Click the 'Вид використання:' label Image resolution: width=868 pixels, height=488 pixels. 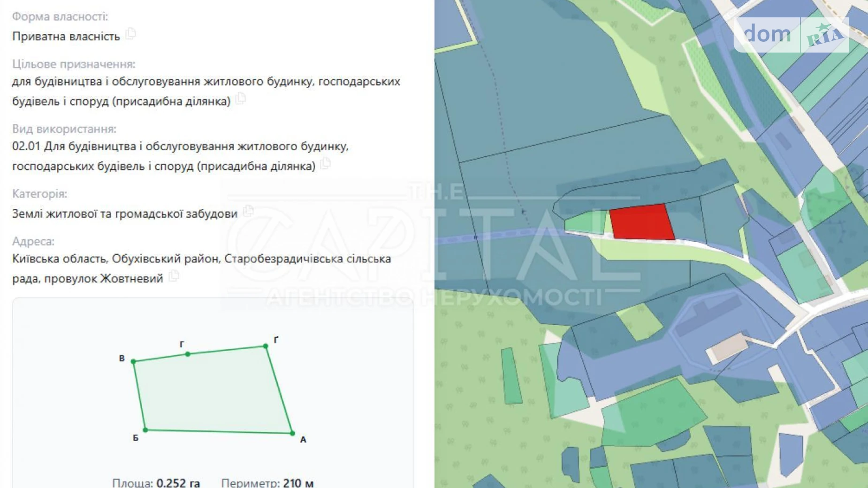point(64,129)
